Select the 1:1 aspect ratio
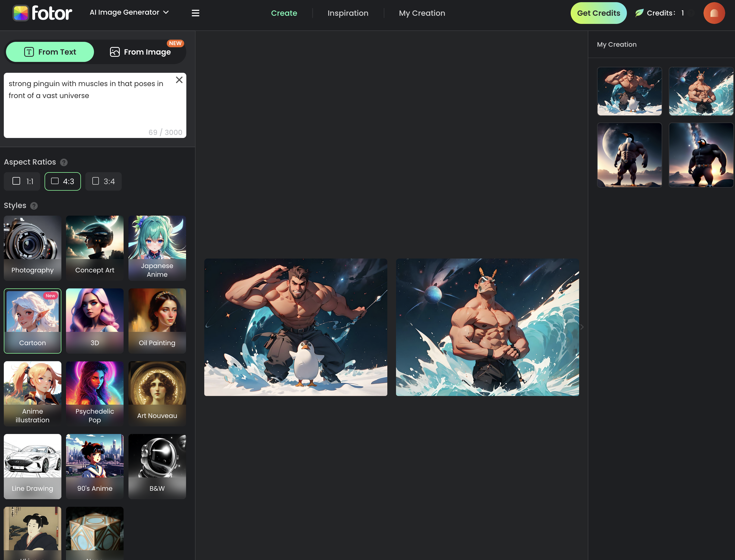735x560 pixels. (x=22, y=181)
